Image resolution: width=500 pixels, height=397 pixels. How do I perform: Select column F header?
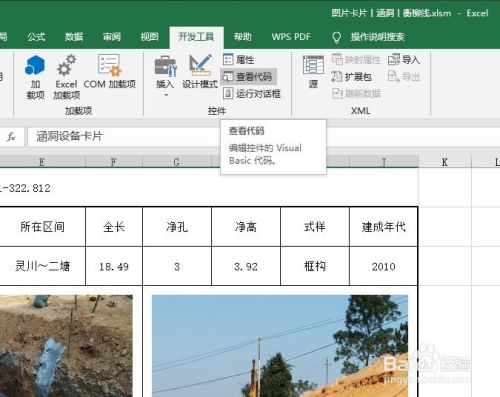[x=114, y=162]
